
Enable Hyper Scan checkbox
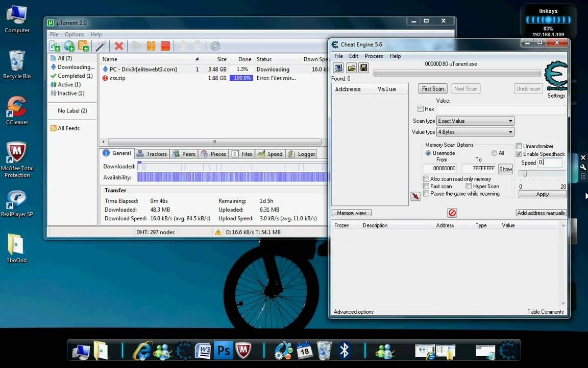point(469,186)
